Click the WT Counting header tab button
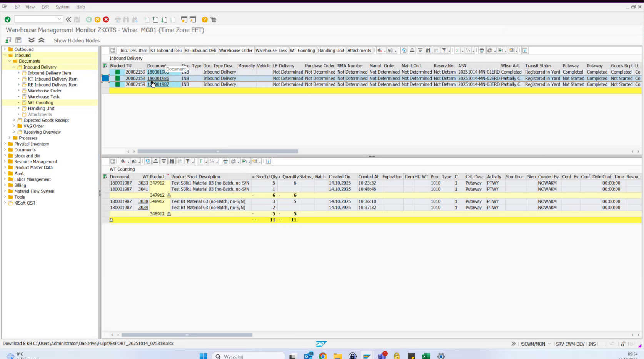 [303, 50]
